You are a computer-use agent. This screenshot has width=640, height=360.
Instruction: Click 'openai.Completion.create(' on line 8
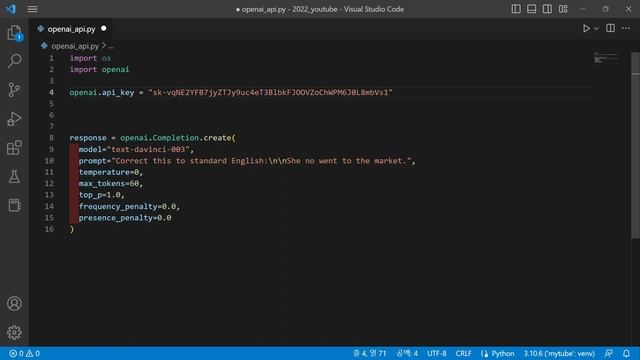point(178,138)
